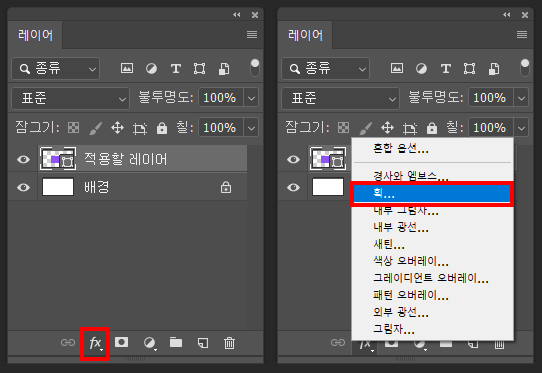542x373 pixels.
Task: Select the 레이어 tab in right panel
Action: coord(305,35)
